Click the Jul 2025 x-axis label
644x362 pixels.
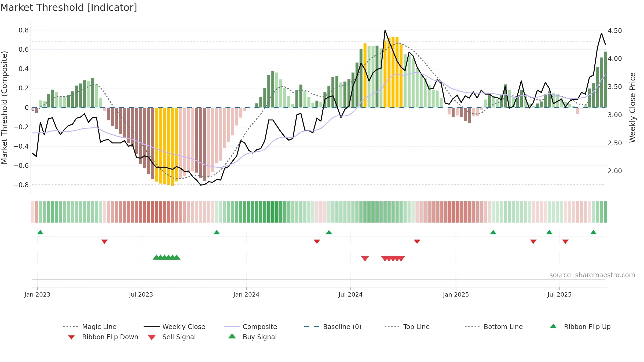pyautogui.click(x=559, y=294)
